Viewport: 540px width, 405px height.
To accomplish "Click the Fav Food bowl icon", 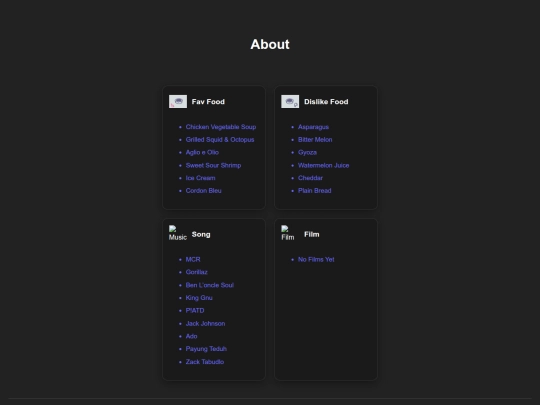I will click(x=178, y=102).
